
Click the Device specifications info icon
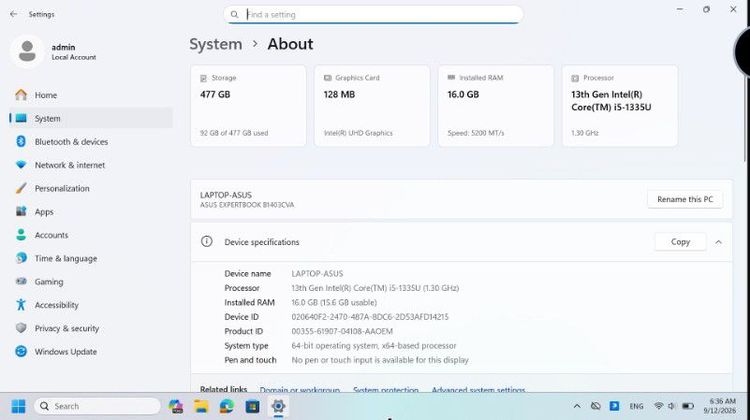207,242
